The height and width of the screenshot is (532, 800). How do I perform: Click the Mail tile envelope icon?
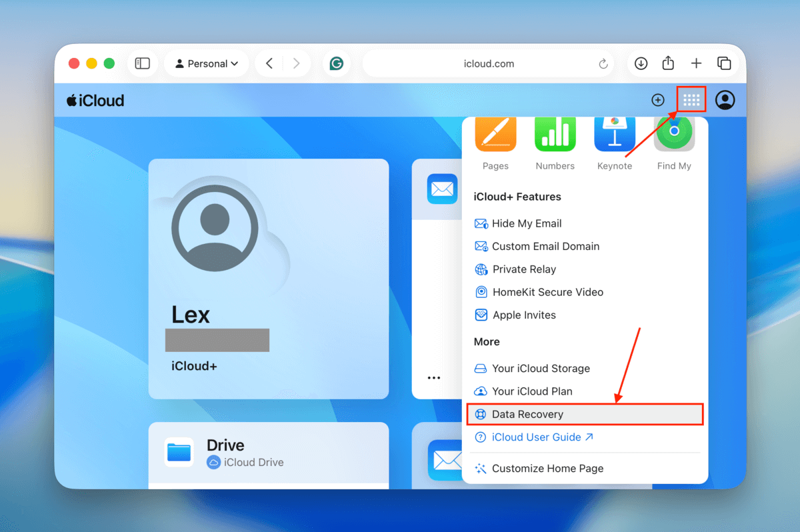tap(442, 189)
